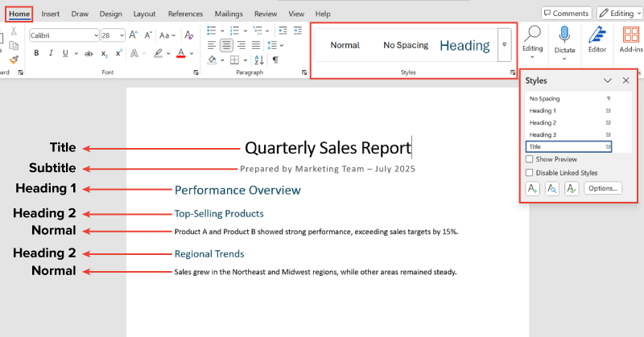Open the Editing mode dropdown at top right
The image size is (644, 337).
(x=619, y=14)
